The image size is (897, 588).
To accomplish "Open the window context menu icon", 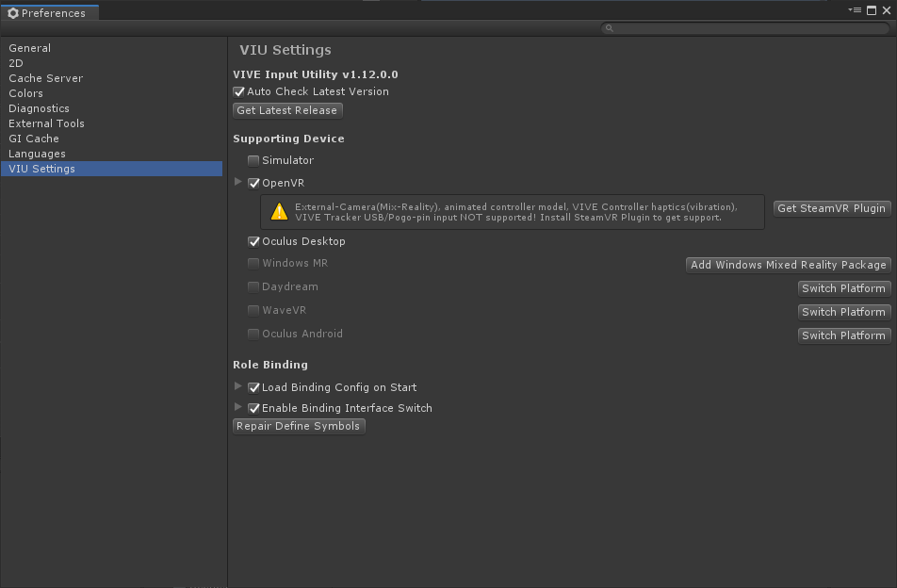I will [855, 10].
